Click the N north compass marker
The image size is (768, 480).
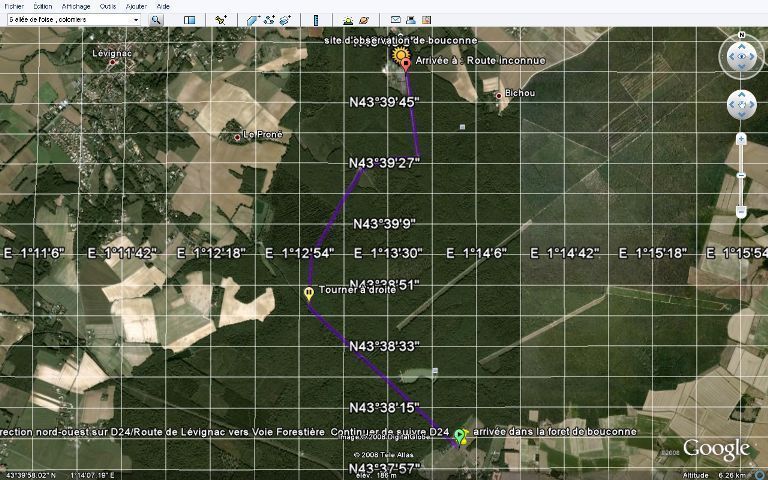tap(742, 35)
